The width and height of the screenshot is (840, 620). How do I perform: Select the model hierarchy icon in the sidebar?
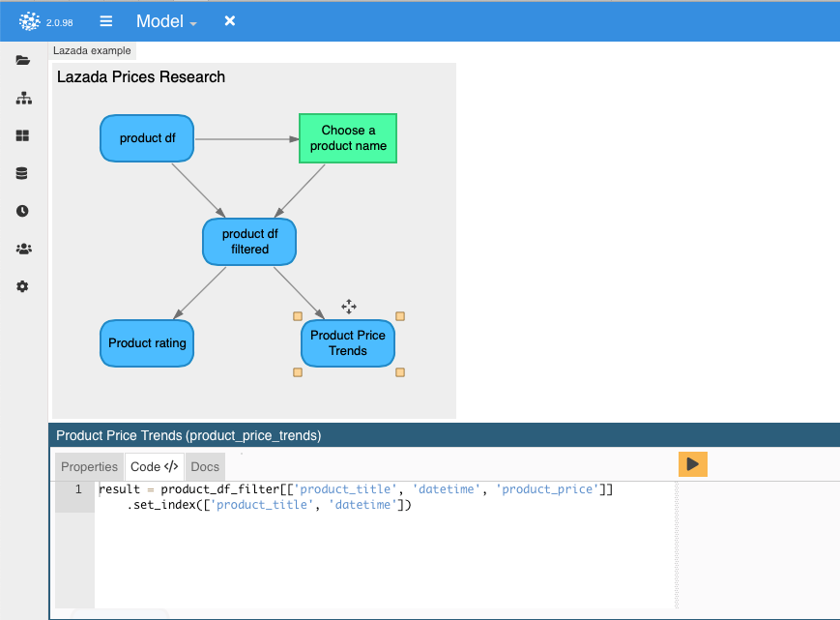(22, 98)
